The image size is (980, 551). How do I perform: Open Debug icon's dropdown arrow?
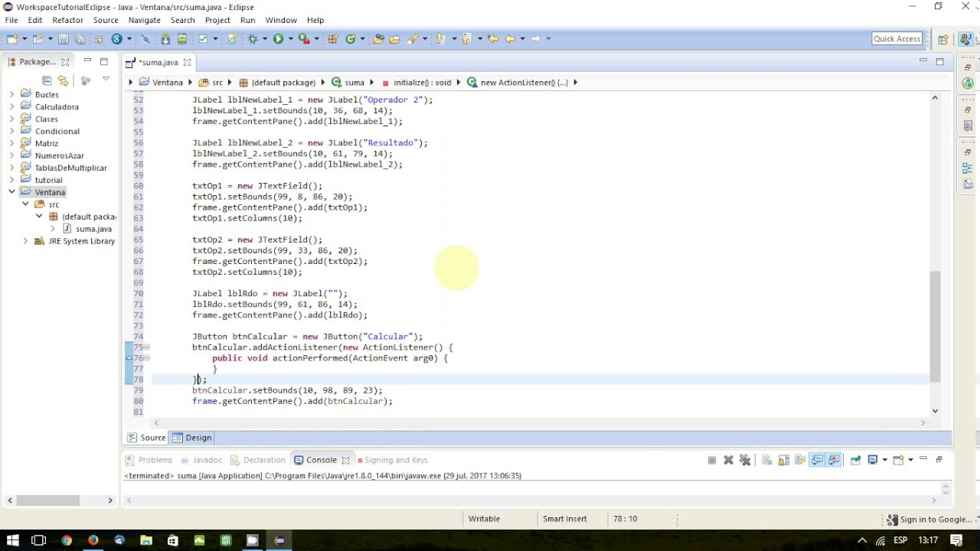coord(265,38)
